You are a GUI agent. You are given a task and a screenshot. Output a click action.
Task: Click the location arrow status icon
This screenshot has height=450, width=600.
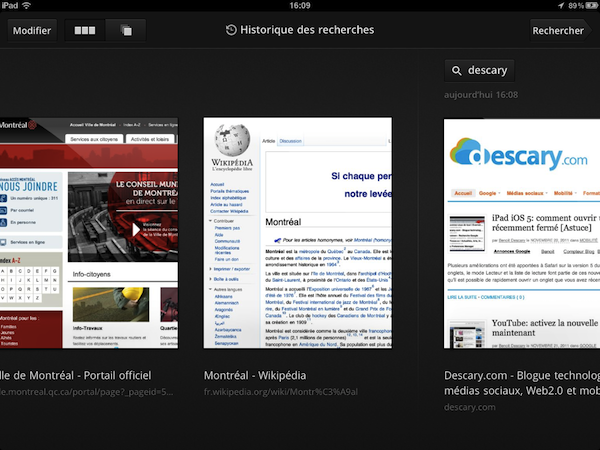[561, 5]
